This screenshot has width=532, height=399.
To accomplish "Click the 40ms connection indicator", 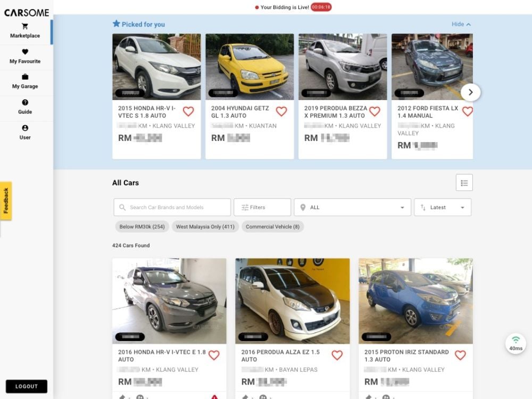I will click(515, 343).
